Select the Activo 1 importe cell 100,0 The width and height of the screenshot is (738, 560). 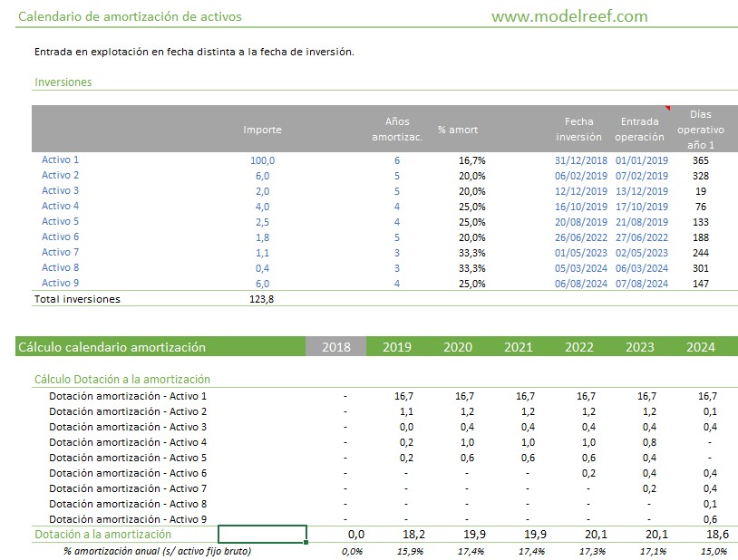[x=262, y=160]
